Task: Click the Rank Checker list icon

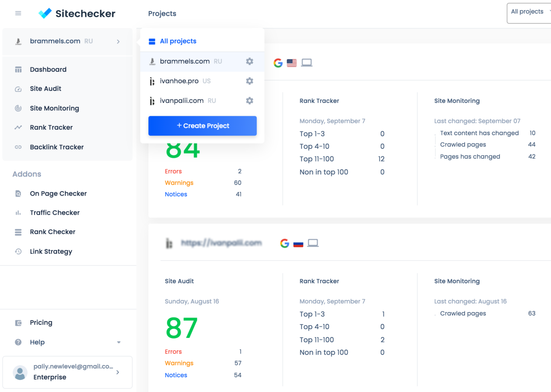Action: point(18,232)
